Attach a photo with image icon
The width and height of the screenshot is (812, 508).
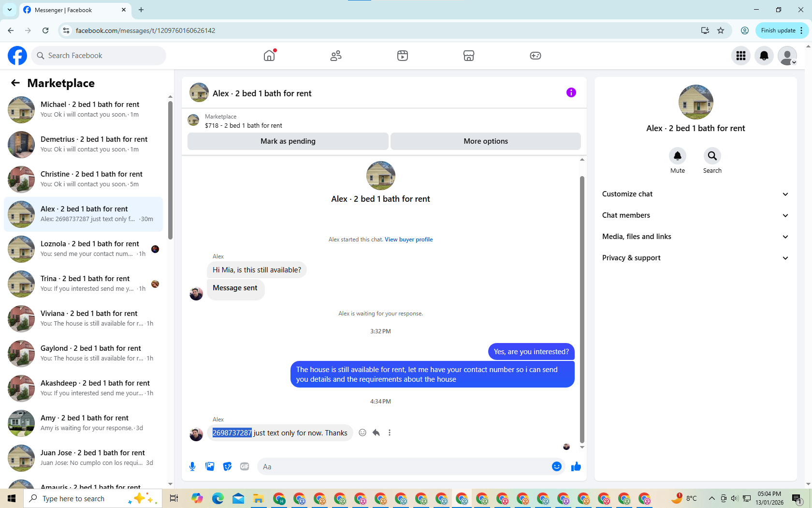210,466
